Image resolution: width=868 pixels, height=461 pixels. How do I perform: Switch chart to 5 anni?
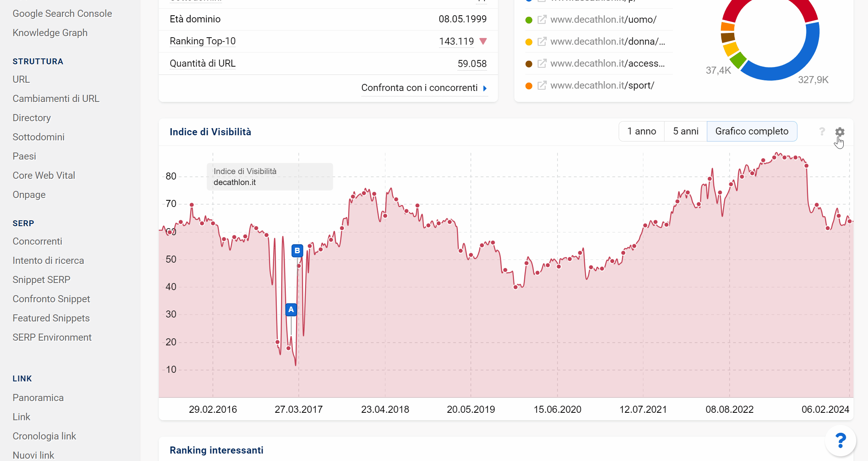[x=686, y=131]
